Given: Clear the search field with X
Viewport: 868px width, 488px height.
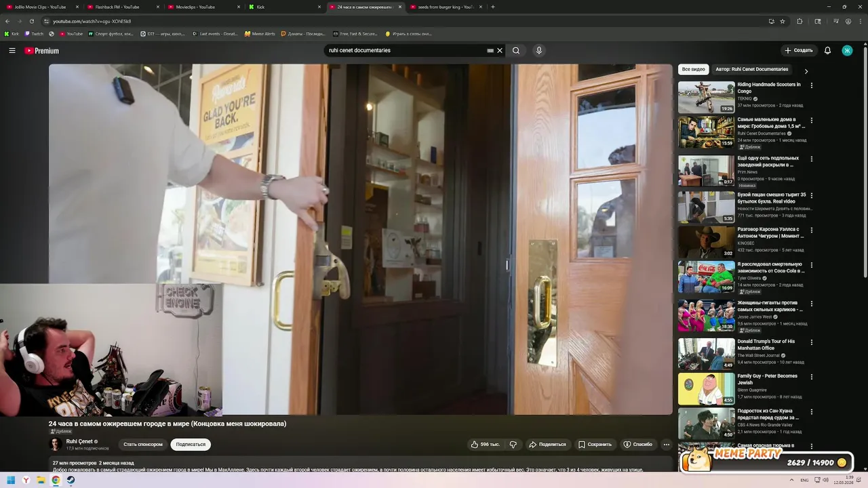Looking at the screenshot, I should (x=500, y=51).
